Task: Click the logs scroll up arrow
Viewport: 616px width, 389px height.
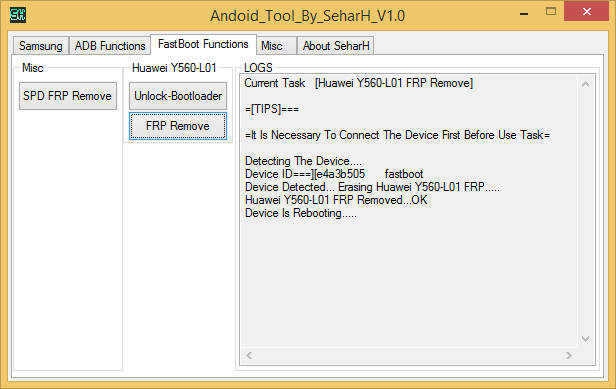Action: click(x=585, y=84)
